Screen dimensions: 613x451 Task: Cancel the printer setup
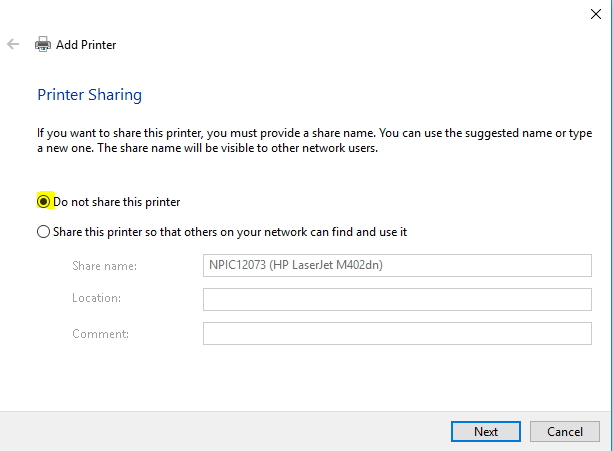point(565,431)
